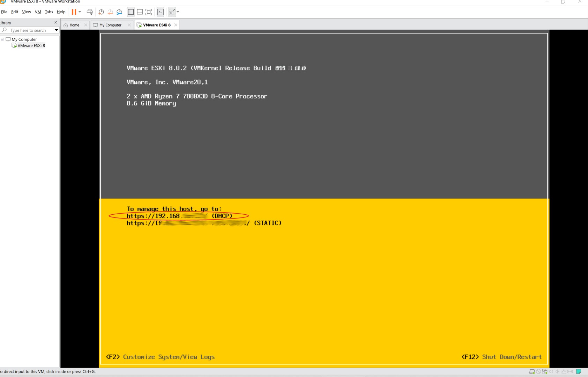The image size is (588, 377).
Task: Open the snapshot manager
Action: [119, 12]
